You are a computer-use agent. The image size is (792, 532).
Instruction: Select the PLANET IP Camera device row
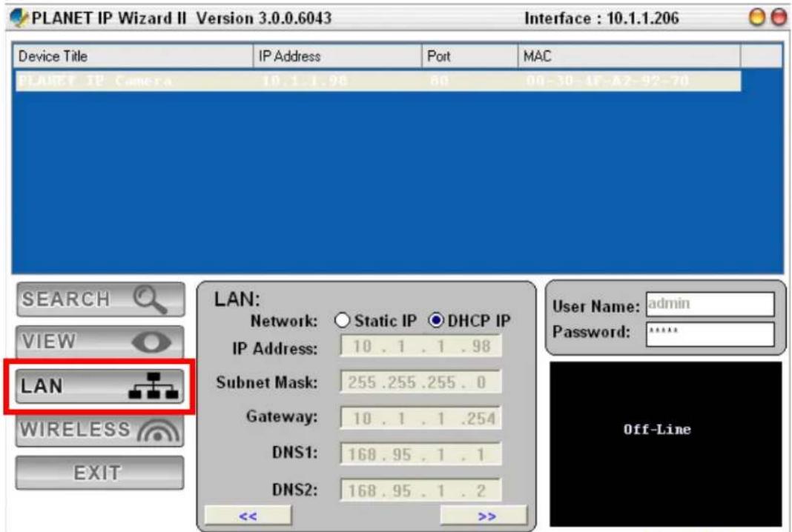pyautogui.click(x=377, y=82)
